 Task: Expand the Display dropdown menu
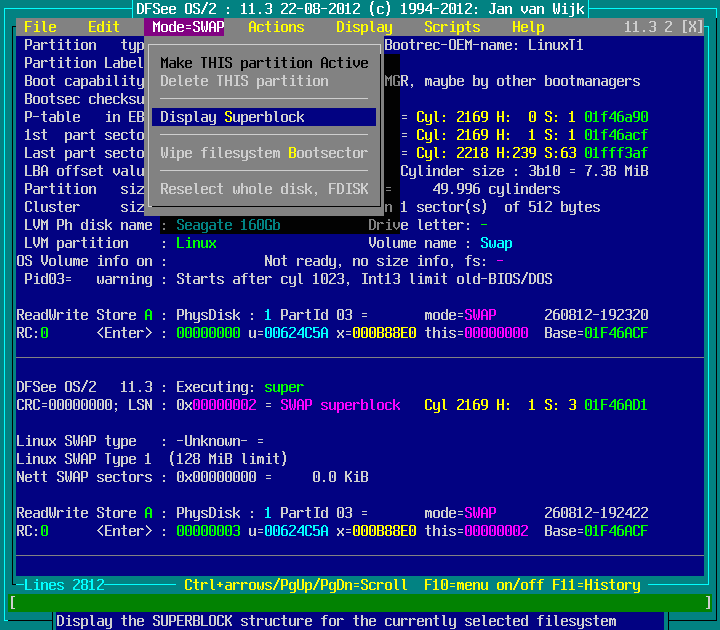(x=364, y=27)
